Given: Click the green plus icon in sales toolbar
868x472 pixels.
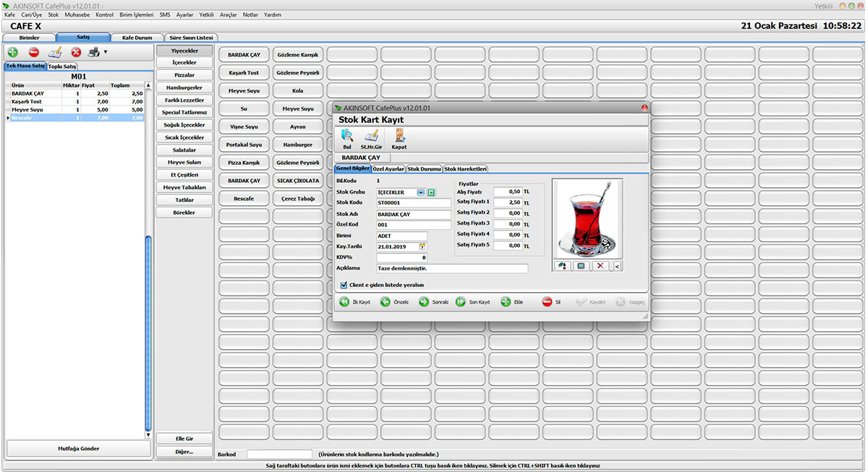Looking at the screenshot, I should pos(13,52).
